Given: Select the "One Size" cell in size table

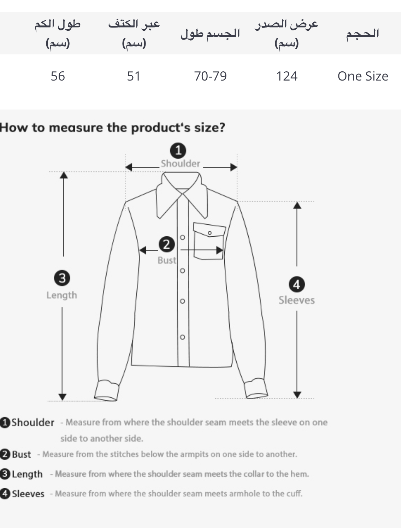Looking at the screenshot, I should [x=363, y=76].
